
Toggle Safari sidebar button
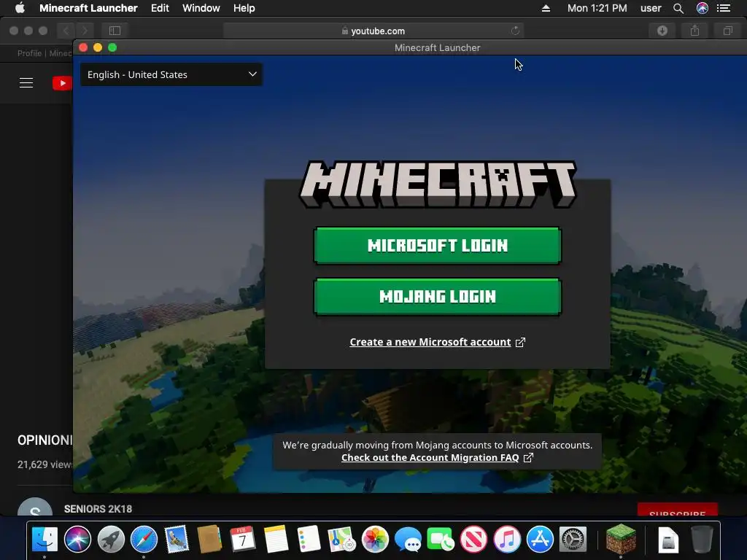[x=115, y=31]
